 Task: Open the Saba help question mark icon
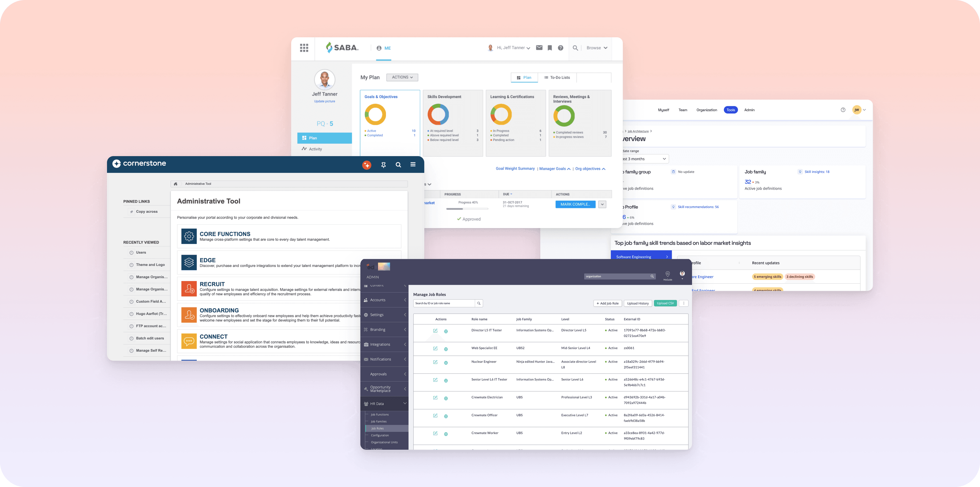click(560, 48)
